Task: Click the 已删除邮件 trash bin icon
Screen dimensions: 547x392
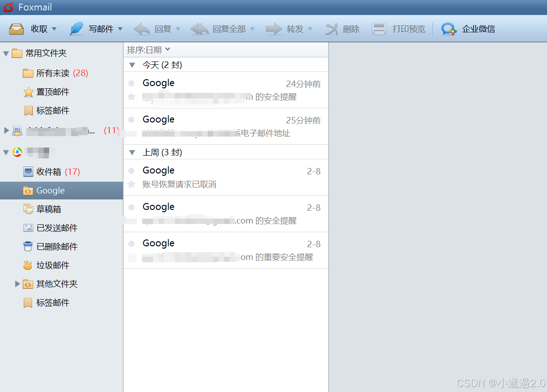Action: [x=28, y=246]
